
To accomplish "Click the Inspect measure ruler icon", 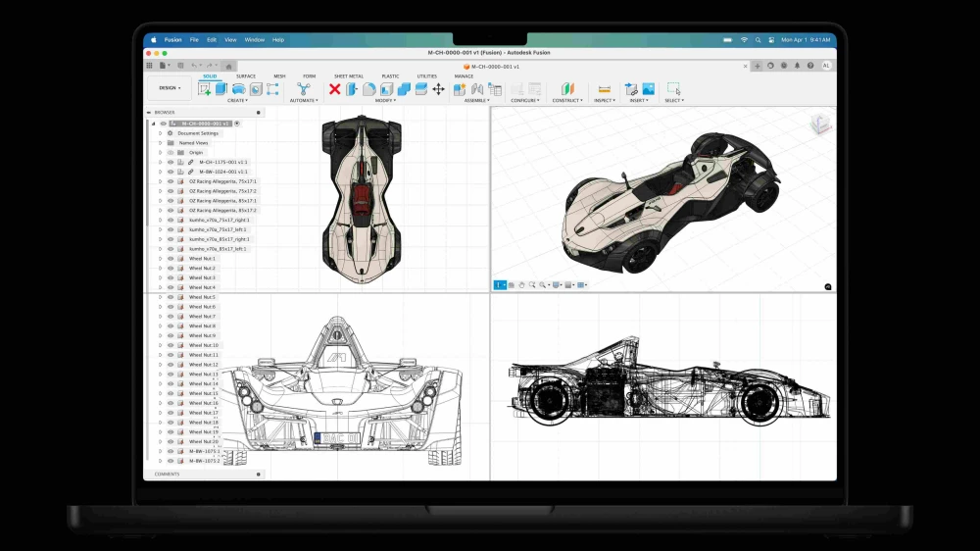I will (x=604, y=89).
